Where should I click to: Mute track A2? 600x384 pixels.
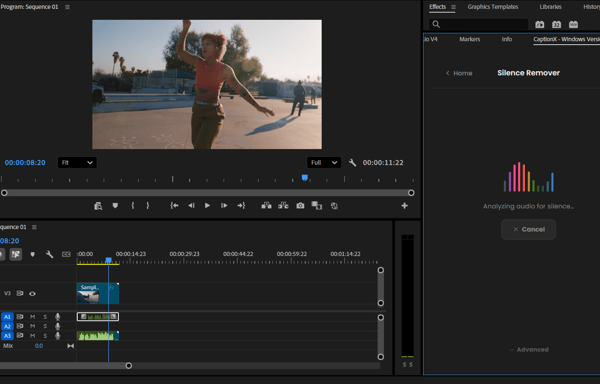[x=33, y=326]
